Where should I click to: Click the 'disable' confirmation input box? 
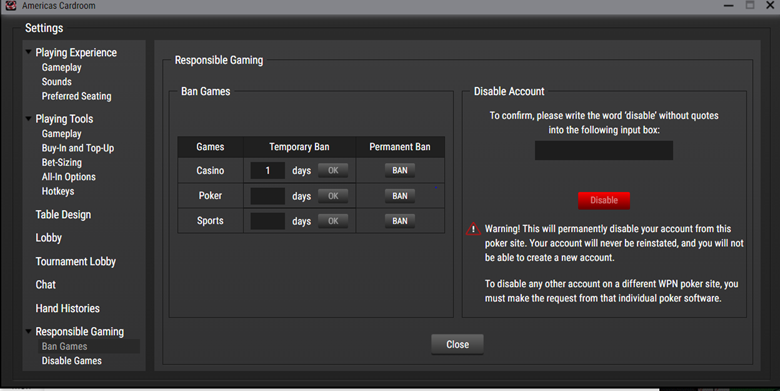(x=604, y=150)
